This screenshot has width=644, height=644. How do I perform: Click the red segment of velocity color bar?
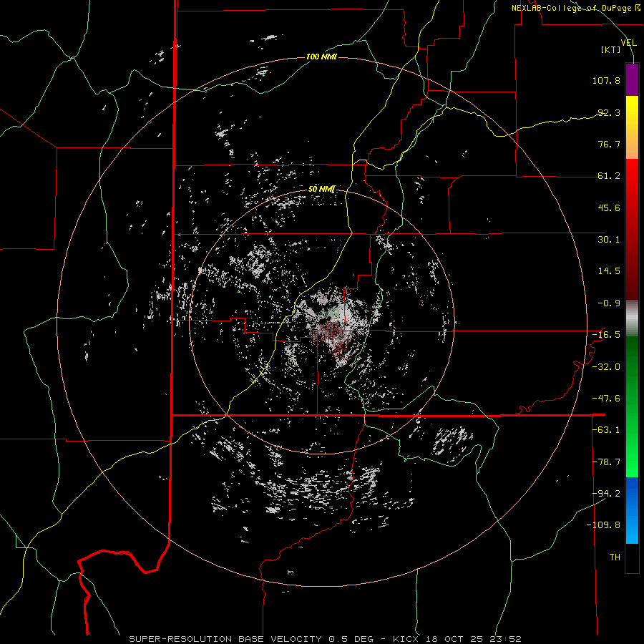[x=632, y=229]
